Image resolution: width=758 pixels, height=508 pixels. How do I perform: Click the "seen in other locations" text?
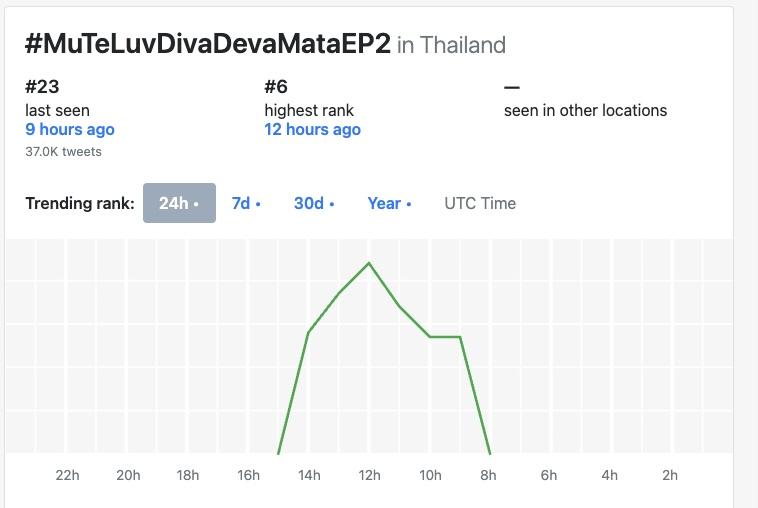[x=585, y=110]
